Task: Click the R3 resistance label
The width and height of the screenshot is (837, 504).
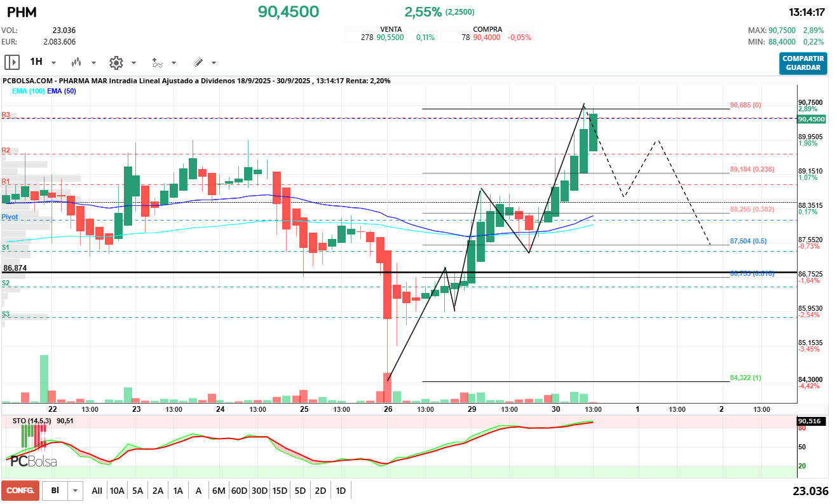Action: 6,115
